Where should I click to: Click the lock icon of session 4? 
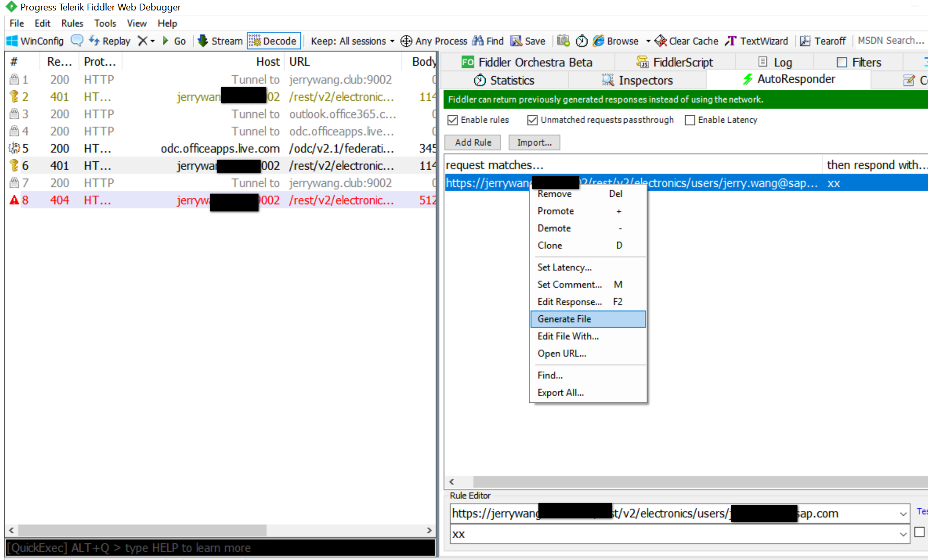pos(14,131)
